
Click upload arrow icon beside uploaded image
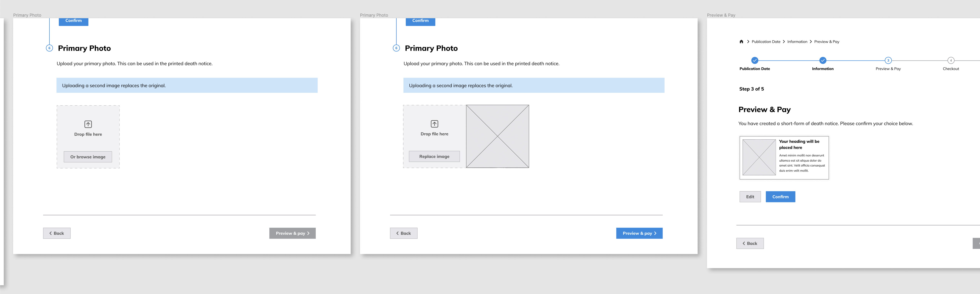434,124
